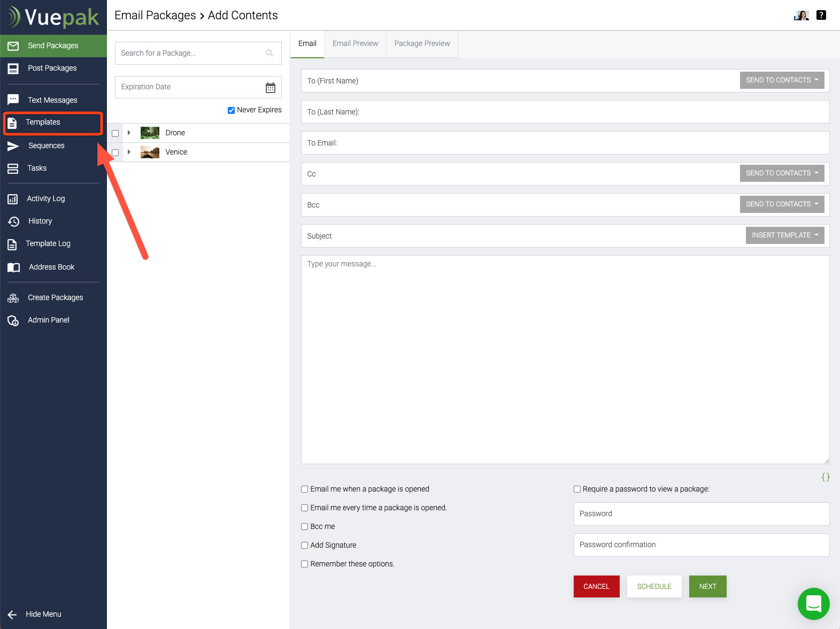Screen dimensions: 840x629
Task: Uncheck the Never Expires checkbox
Action: coord(231,110)
